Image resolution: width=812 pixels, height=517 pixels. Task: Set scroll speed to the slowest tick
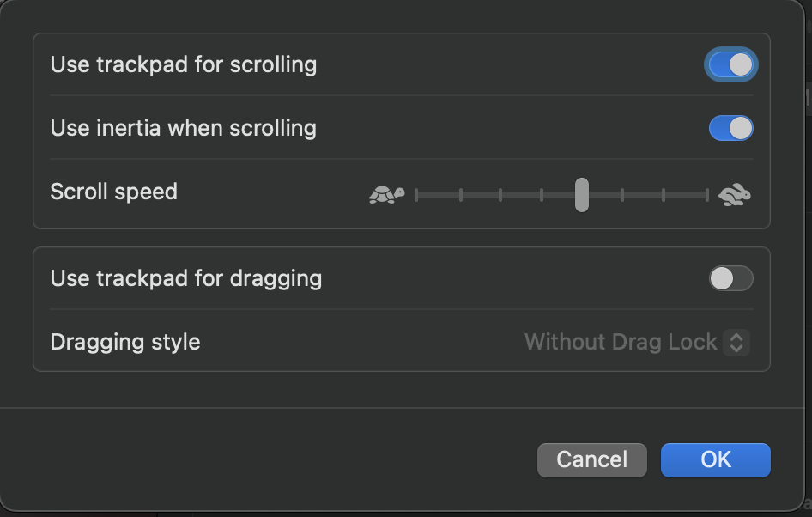tap(416, 195)
